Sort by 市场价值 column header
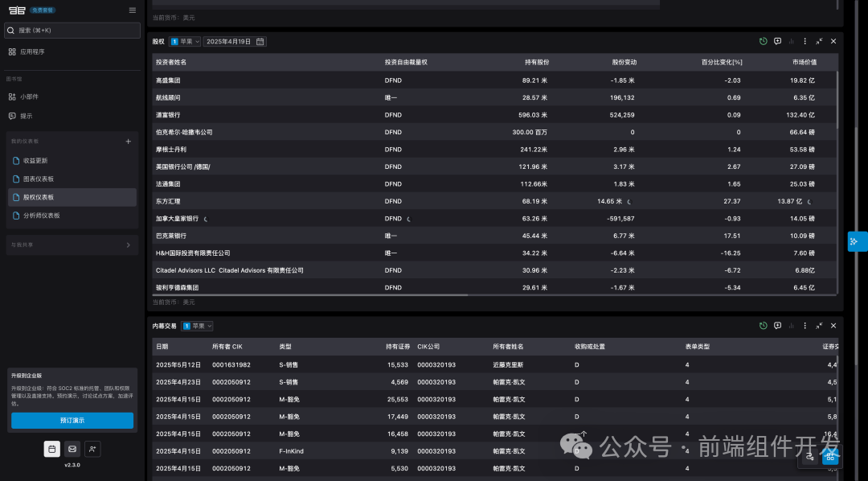The image size is (868, 481). (x=804, y=63)
